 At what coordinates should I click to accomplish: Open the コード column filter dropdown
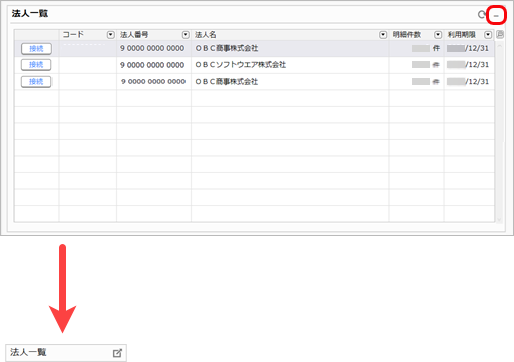tap(111, 35)
